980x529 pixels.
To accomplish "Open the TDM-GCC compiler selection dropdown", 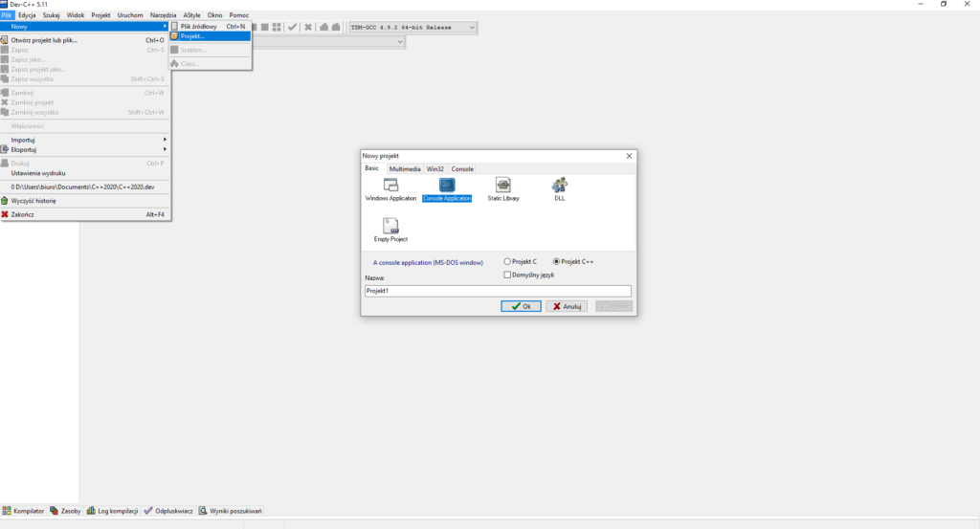I will click(x=412, y=27).
